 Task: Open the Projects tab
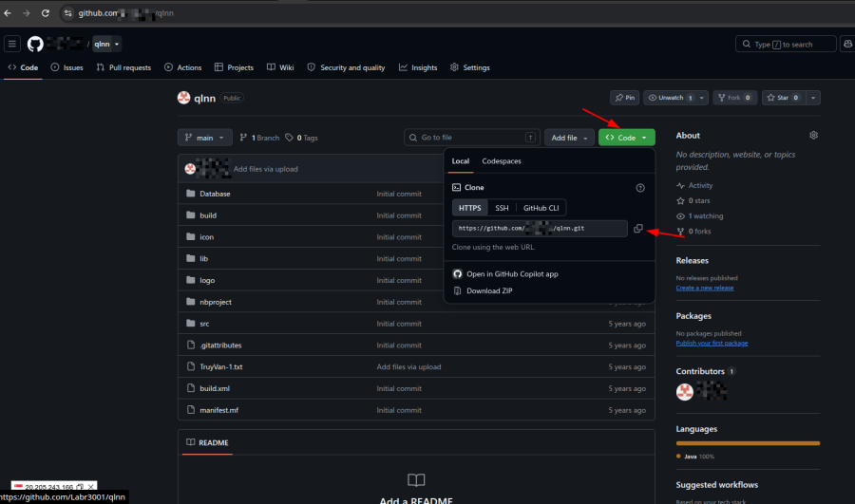coord(234,67)
